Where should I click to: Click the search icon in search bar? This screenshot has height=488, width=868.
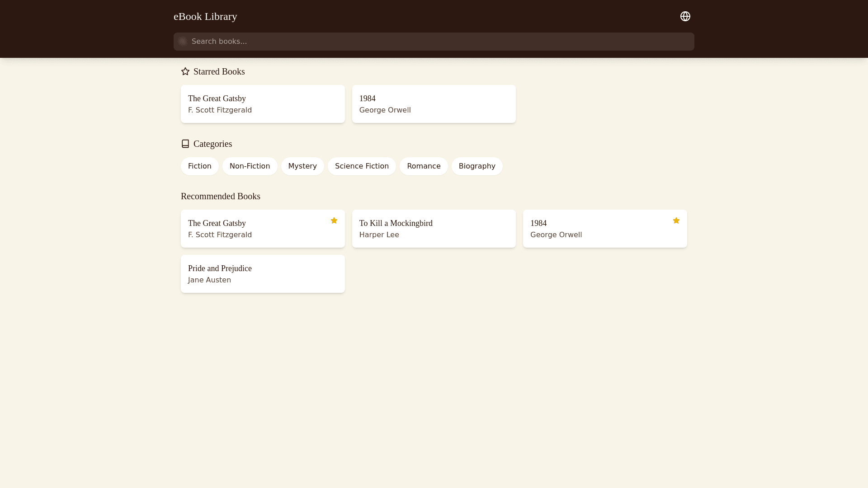pos(183,42)
